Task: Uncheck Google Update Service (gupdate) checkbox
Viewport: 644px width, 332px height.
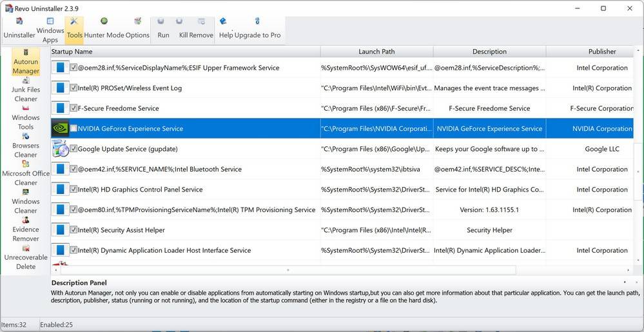Action: (x=73, y=149)
